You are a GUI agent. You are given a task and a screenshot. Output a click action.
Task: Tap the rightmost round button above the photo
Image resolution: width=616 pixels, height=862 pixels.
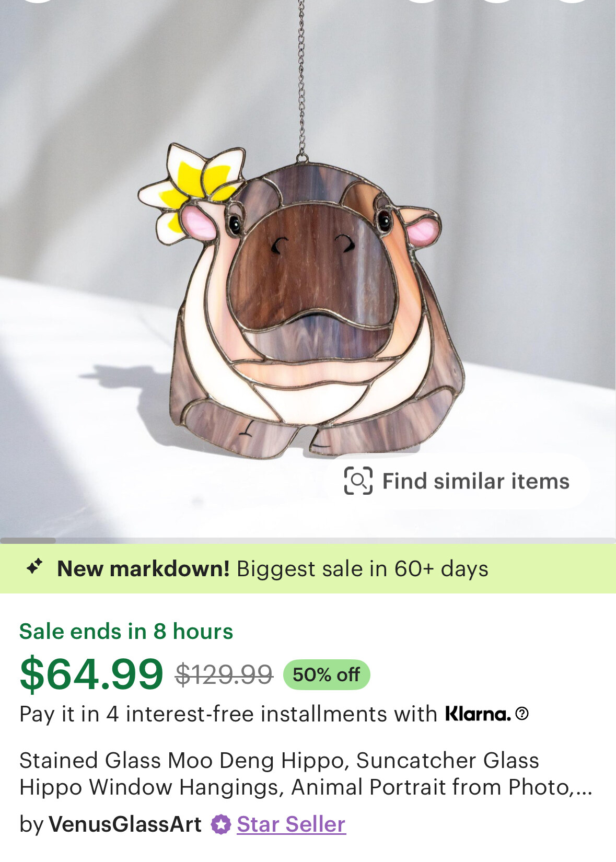tap(572, 2)
